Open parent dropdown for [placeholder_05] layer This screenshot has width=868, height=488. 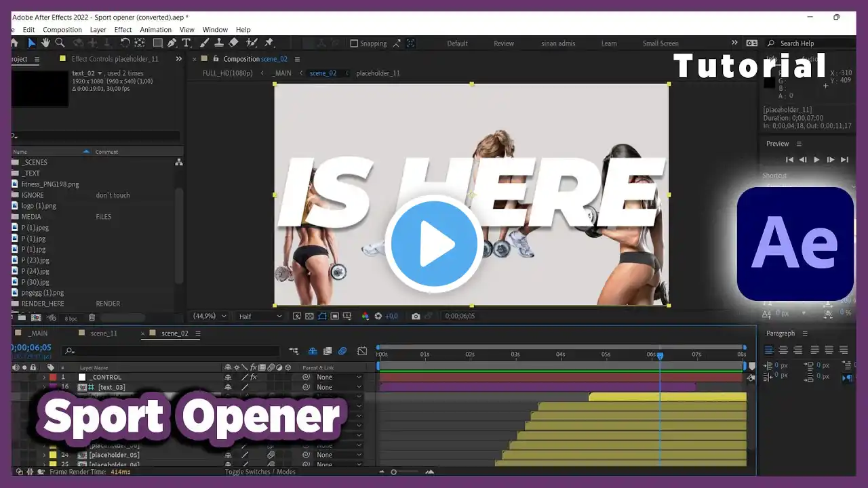339,455
